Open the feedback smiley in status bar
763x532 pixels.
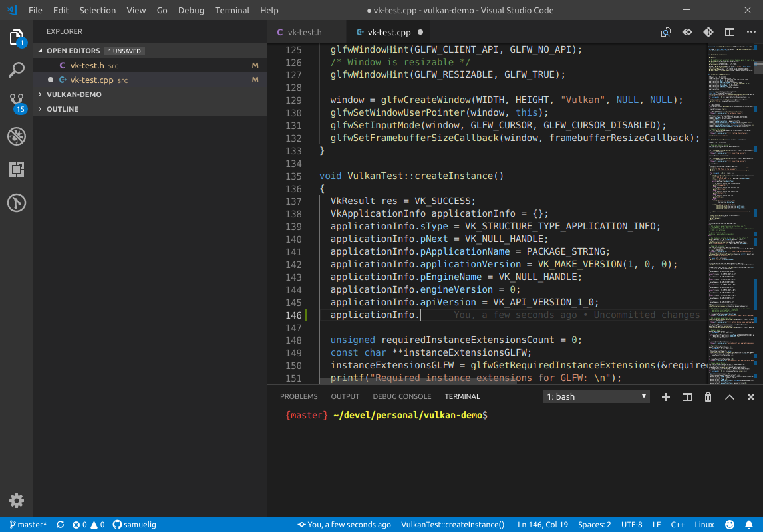point(730,525)
